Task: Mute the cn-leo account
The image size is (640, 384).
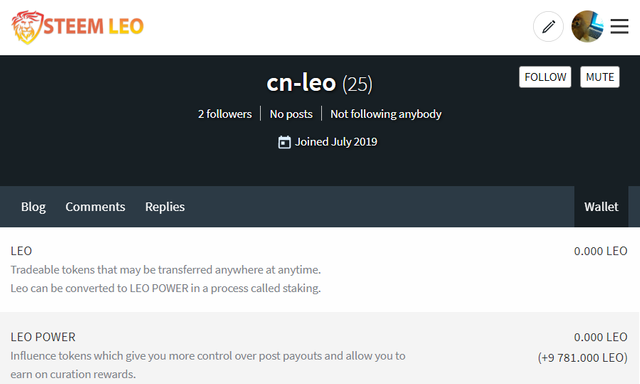Action: coord(600,77)
